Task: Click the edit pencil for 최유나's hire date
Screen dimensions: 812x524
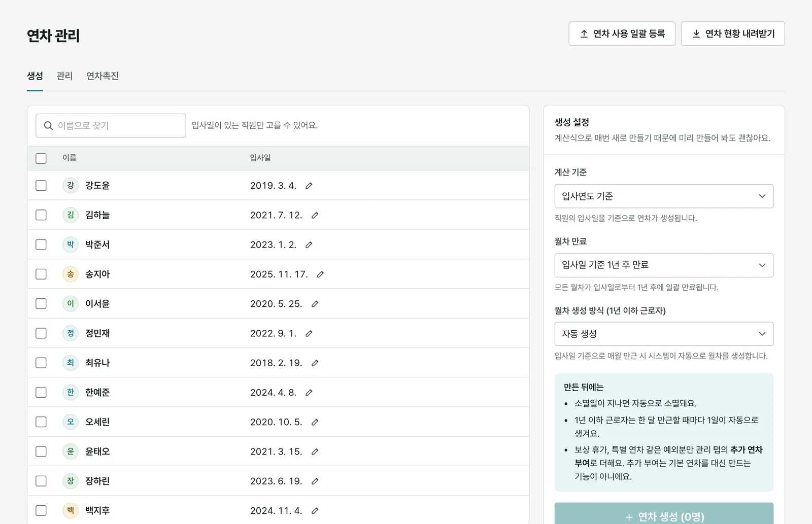Action: point(315,363)
